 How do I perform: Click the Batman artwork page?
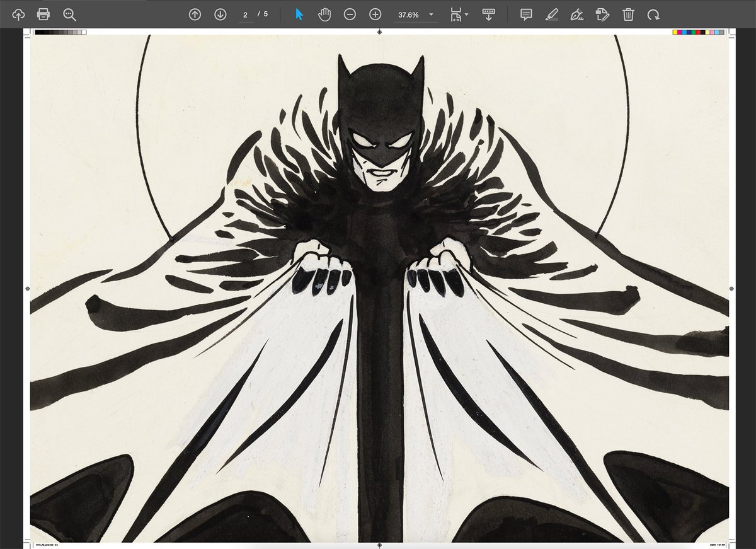(379, 287)
